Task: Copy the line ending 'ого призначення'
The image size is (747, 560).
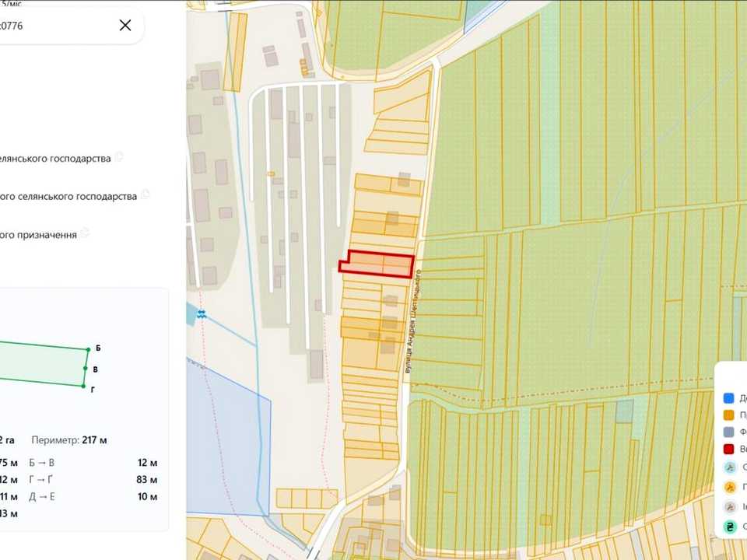Action: coord(85,233)
